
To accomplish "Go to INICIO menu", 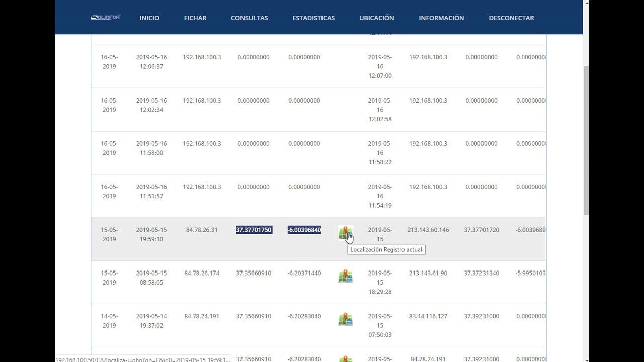I will (149, 18).
